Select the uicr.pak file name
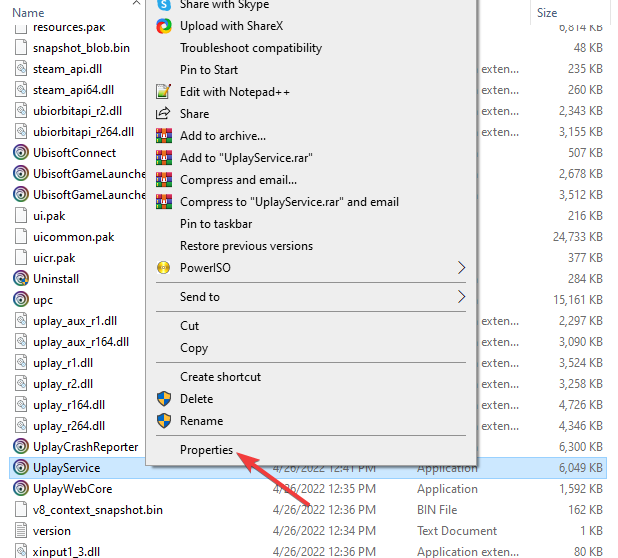The image size is (618, 558). pyautogui.click(x=54, y=258)
